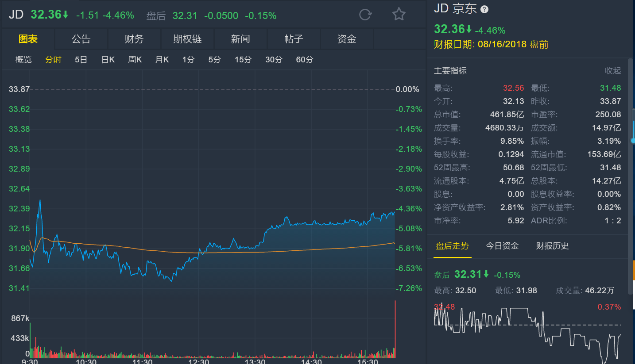635x364 pixels.
Task: Click the 换手率 value 9.85%
Action: 512,141
